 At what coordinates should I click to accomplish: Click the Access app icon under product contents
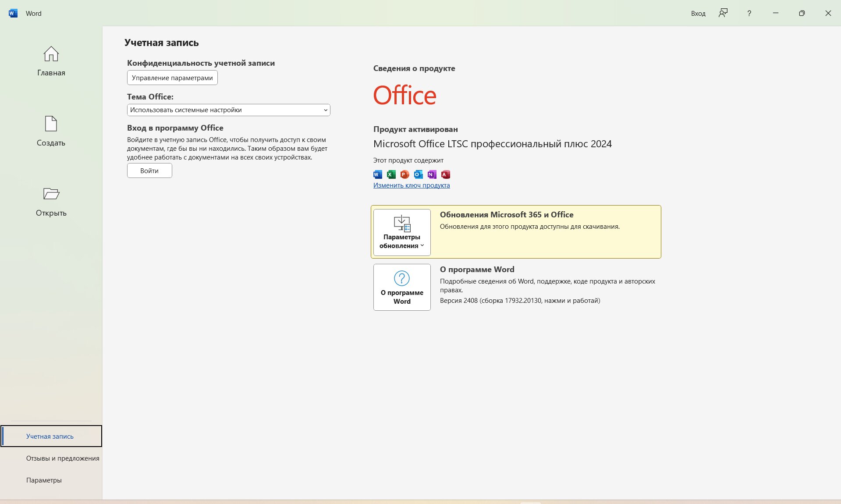(446, 174)
